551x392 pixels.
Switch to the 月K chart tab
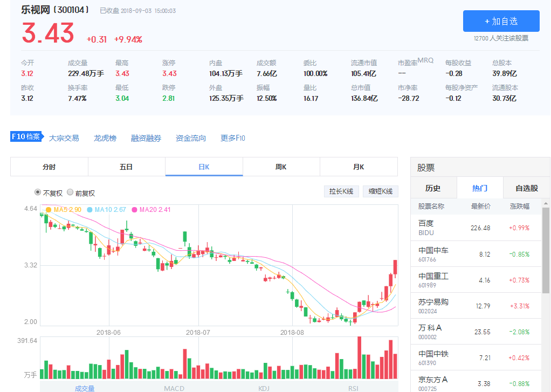[359, 167]
